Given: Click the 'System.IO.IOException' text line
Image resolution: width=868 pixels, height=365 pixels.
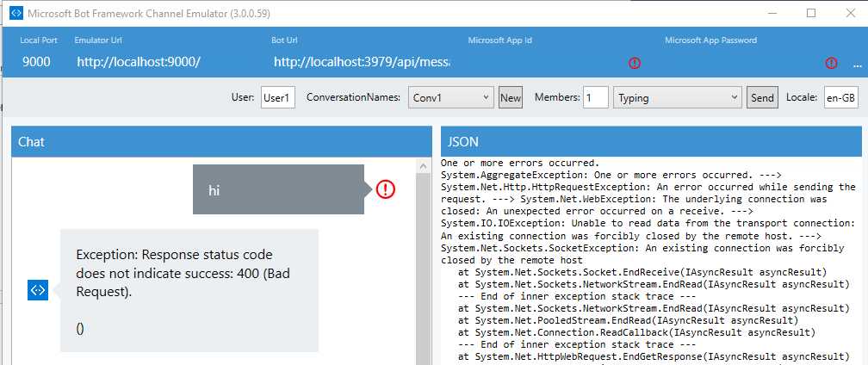Looking at the screenshot, I should (x=648, y=223).
